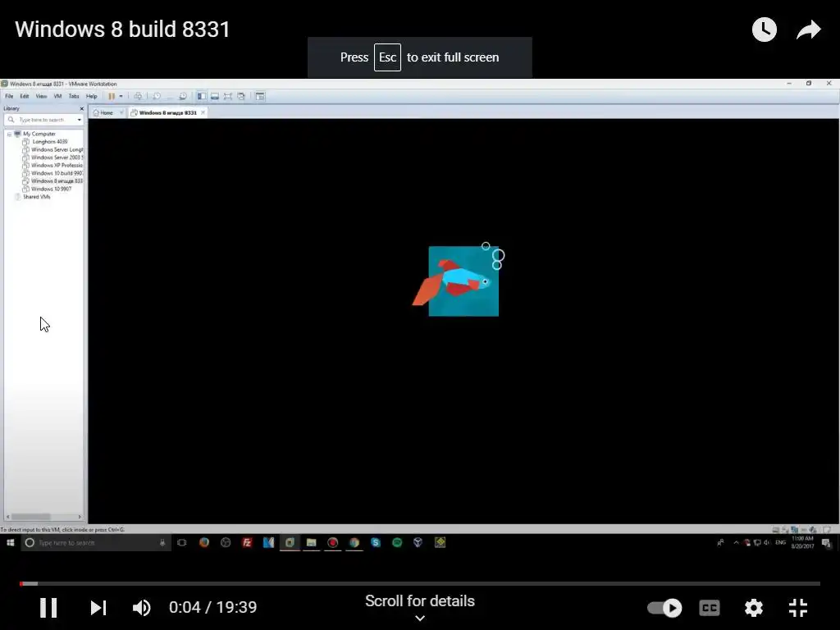This screenshot has width=840, height=630.
Task: Toggle the autoplay switch
Action: [664, 608]
